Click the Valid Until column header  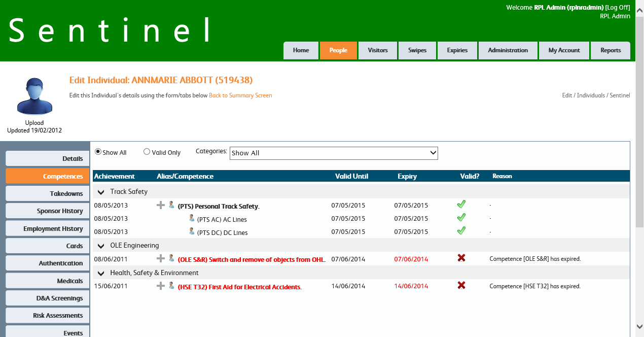pos(351,176)
